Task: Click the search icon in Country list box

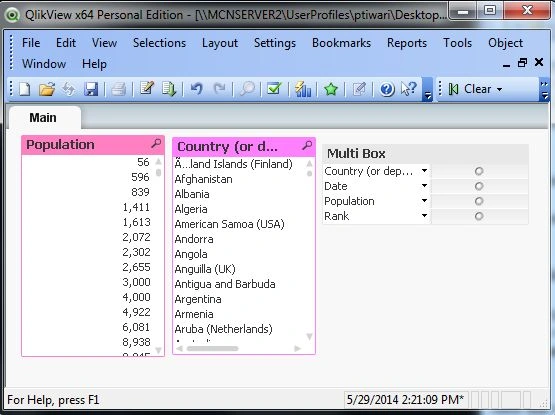Action: (x=307, y=145)
